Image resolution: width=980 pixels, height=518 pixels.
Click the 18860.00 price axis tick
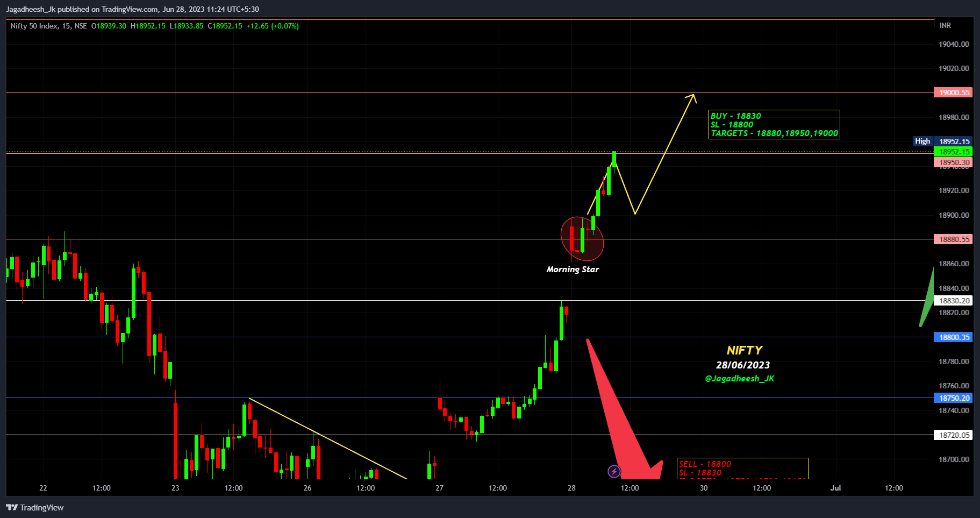tap(954, 264)
